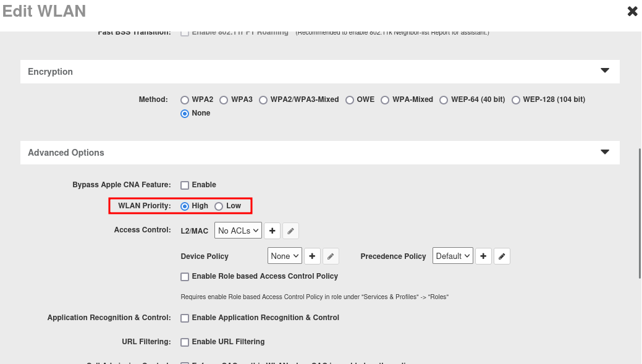The height and width of the screenshot is (364, 642).
Task: Edit the Default Precedence Policy
Action: coord(502,256)
